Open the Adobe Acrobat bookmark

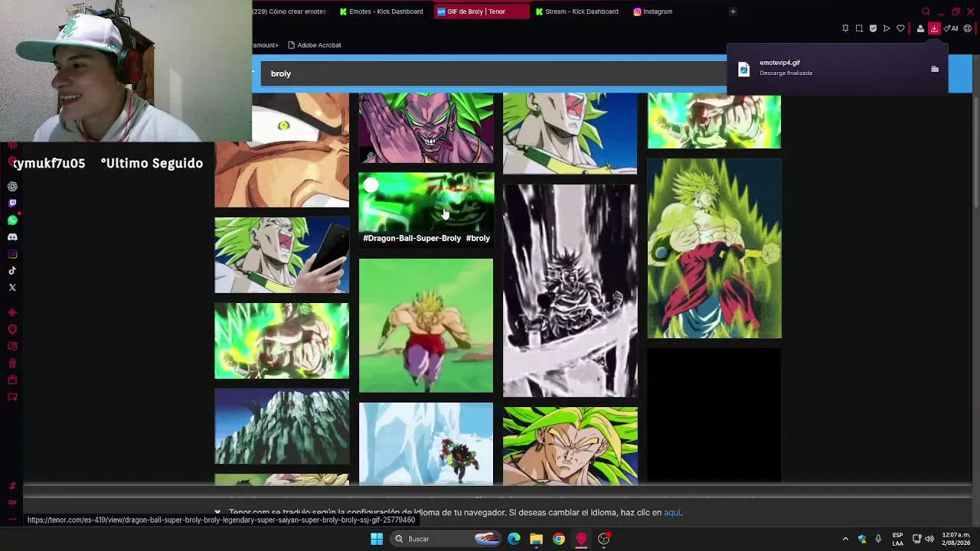tap(314, 45)
